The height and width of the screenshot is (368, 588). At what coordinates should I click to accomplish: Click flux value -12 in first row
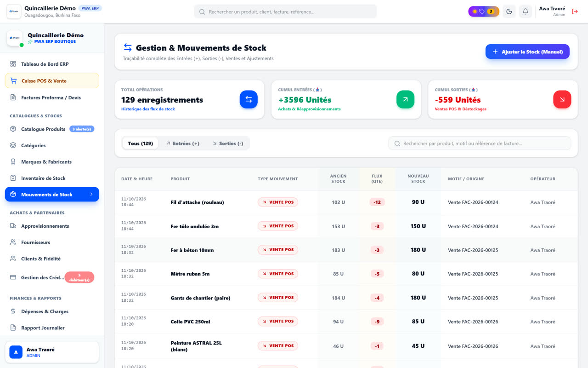[377, 202]
